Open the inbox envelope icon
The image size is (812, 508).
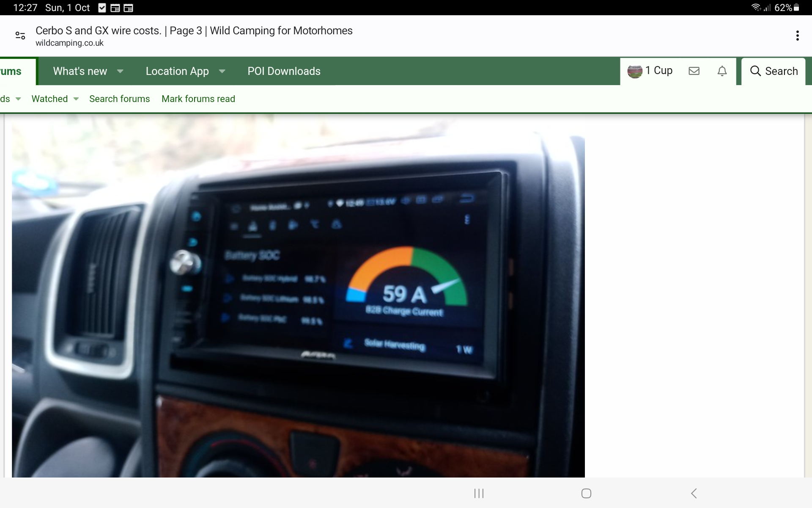click(x=694, y=71)
